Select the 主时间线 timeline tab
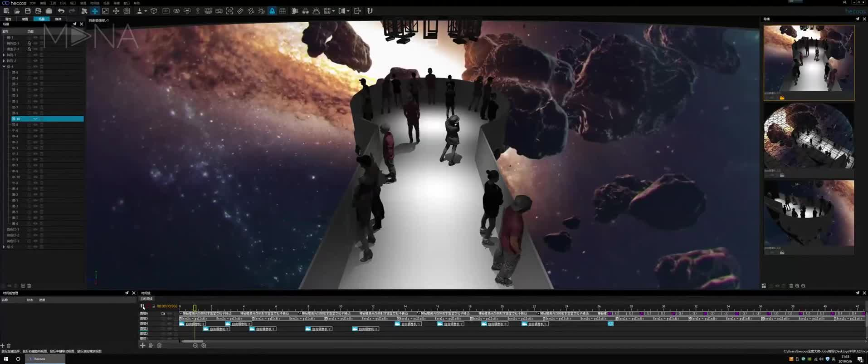 146,299
